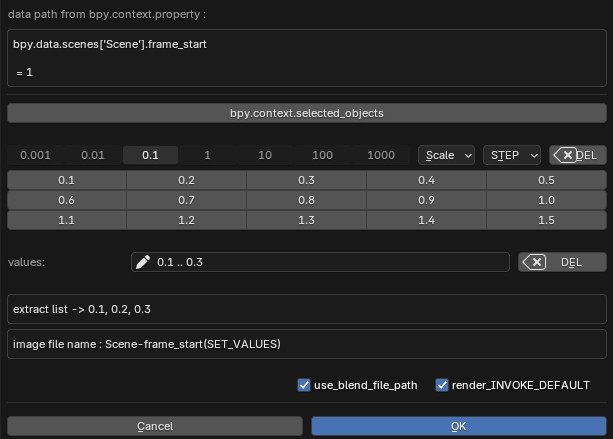Click the 'values:' label

(27, 262)
